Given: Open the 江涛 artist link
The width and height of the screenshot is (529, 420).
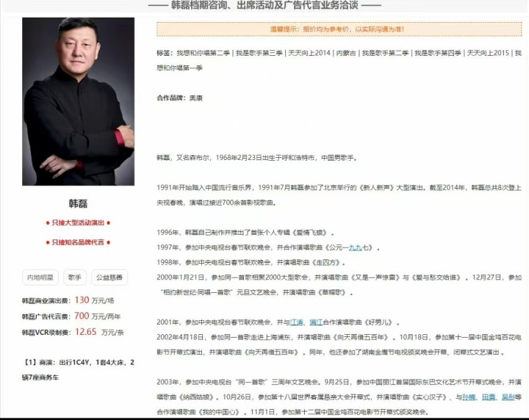Looking at the screenshot, I should (x=297, y=322).
